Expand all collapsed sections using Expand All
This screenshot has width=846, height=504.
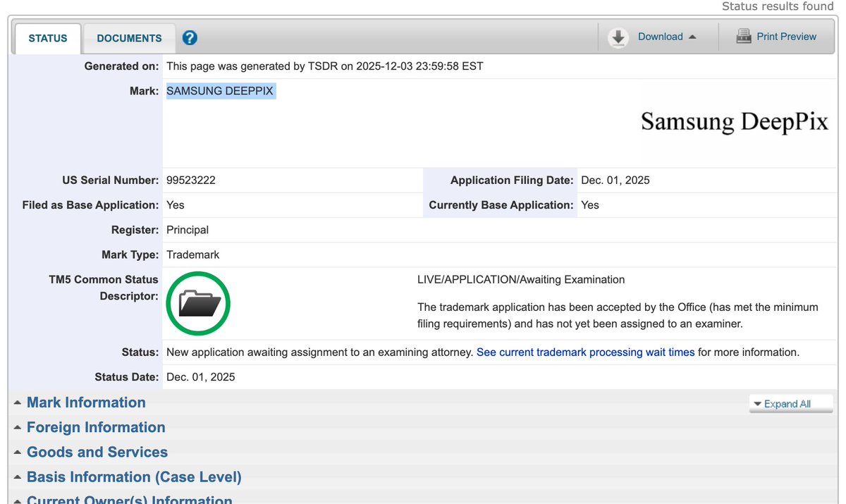pos(791,404)
